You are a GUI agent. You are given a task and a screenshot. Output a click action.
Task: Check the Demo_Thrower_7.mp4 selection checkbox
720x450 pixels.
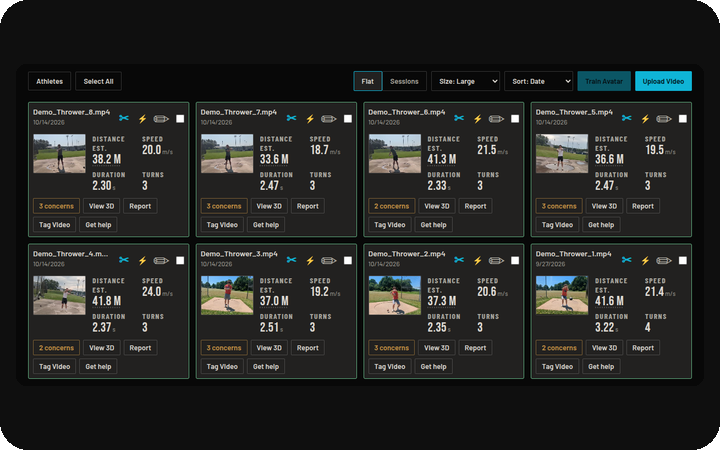348,119
